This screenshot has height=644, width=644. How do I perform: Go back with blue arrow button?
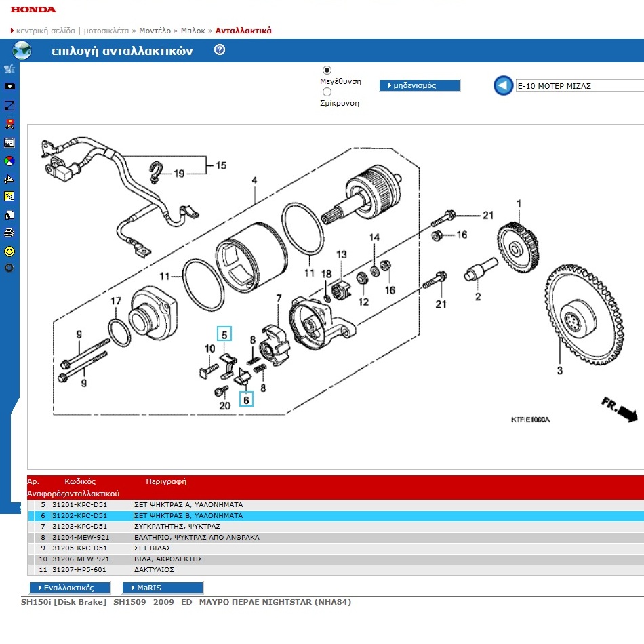point(503,86)
